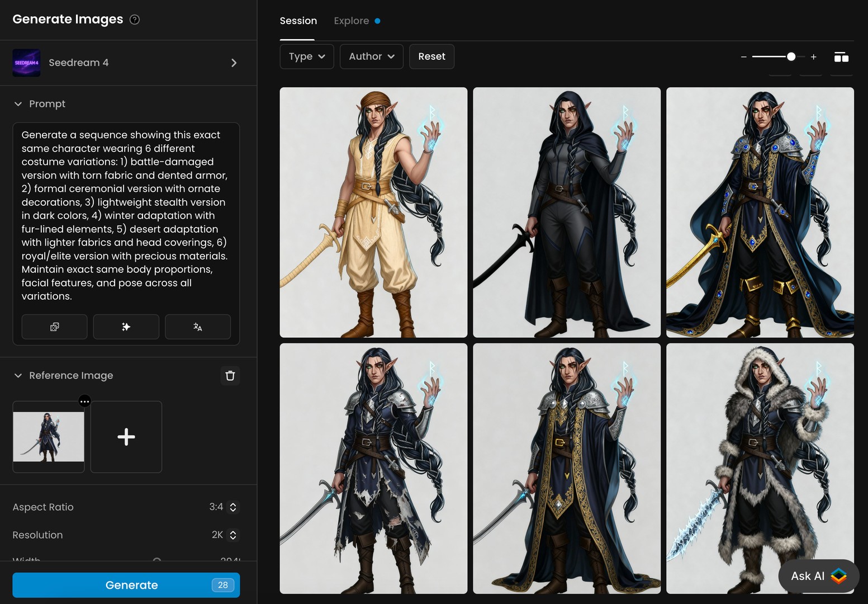Randomize the prompt using the dice icon
Image resolution: width=868 pixels, height=604 pixels.
coord(54,327)
